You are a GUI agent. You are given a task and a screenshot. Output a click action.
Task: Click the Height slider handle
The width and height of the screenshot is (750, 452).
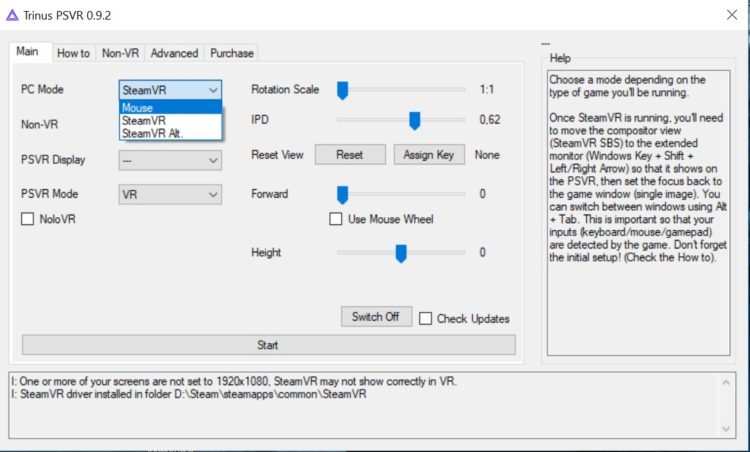(x=401, y=253)
